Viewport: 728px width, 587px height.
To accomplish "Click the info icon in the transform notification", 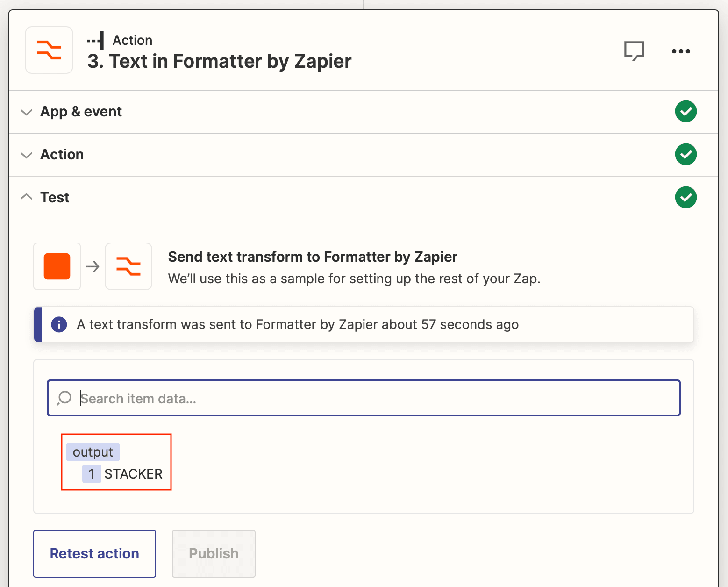I will click(x=59, y=324).
